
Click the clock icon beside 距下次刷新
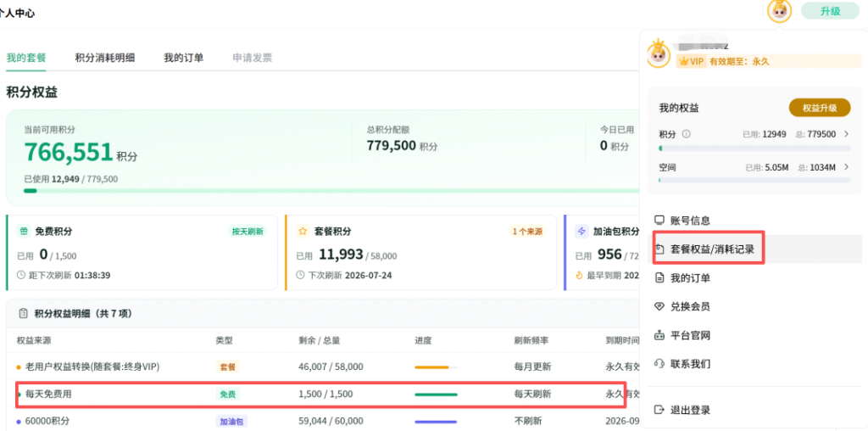21,275
